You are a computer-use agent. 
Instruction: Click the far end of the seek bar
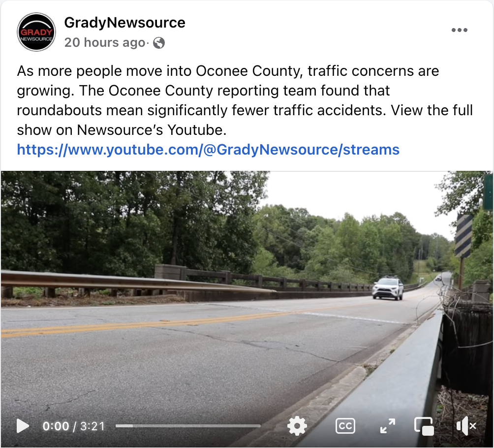pyautogui.click(x=259, y=426)
